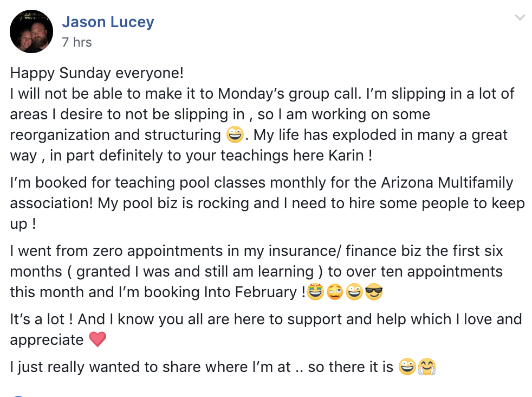Click the 'I just really wanted to share' line
Image resolution: width=532 pixels, height=397 pixels.
pos(202,367)
